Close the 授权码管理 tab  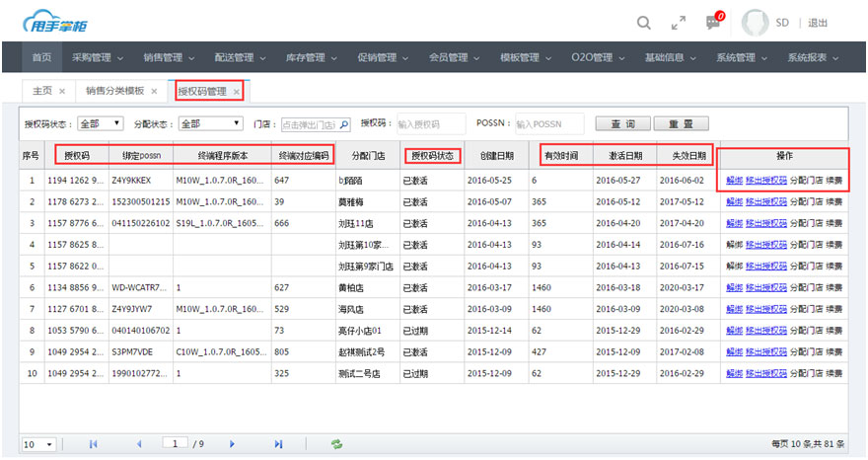[x=237, y=92]
